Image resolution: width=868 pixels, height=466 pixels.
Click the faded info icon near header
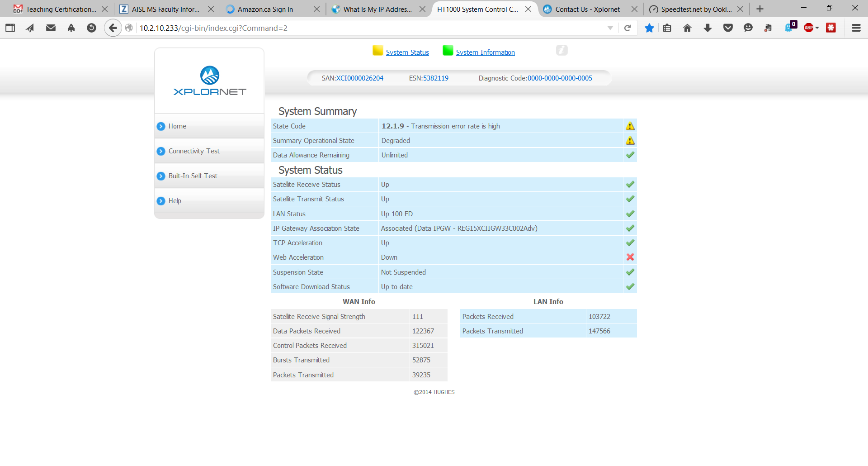pos(562,50)
